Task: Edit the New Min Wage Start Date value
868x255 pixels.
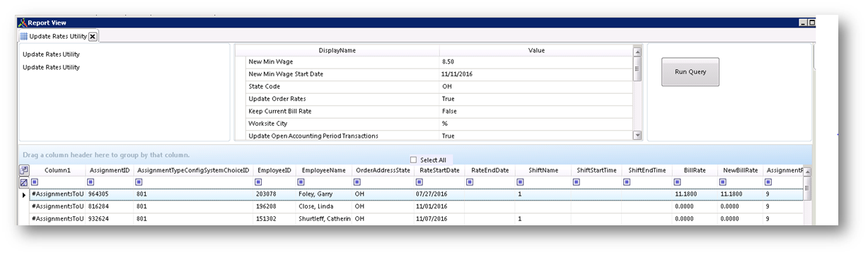Action: pyautogui.click(x=536, y=74)
